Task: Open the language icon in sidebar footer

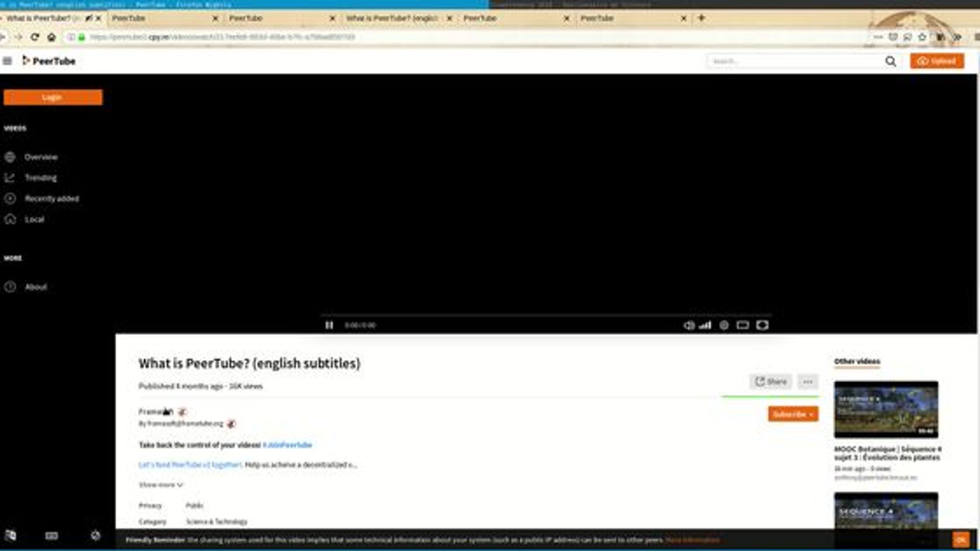Action: click(10, 535)
